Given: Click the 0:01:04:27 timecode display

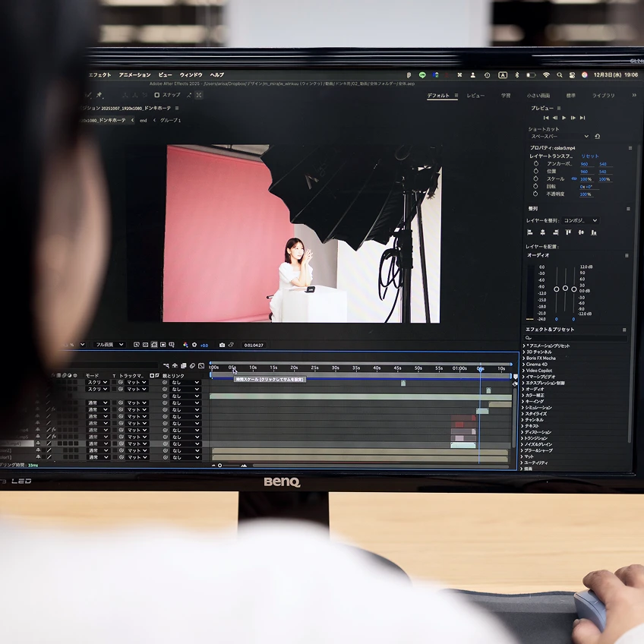Looking at the screenshot, I should tap(253, 345).
